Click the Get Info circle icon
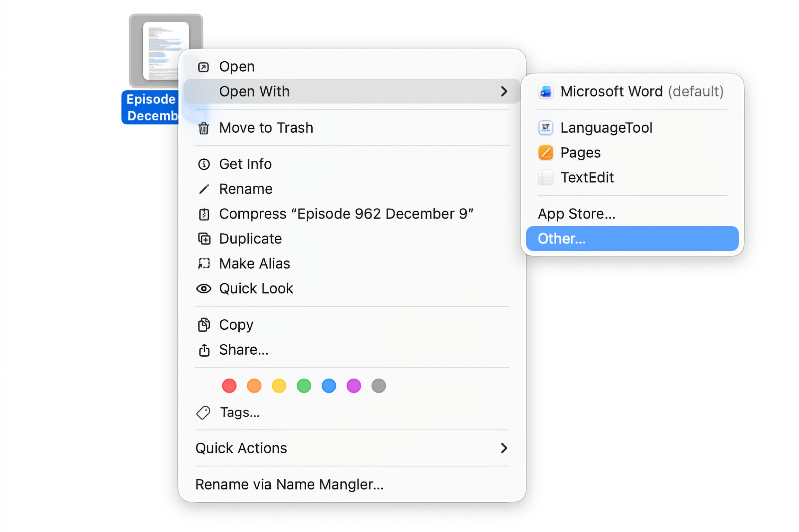This screenshot has width=799, height=532. (x=204, y=164)
